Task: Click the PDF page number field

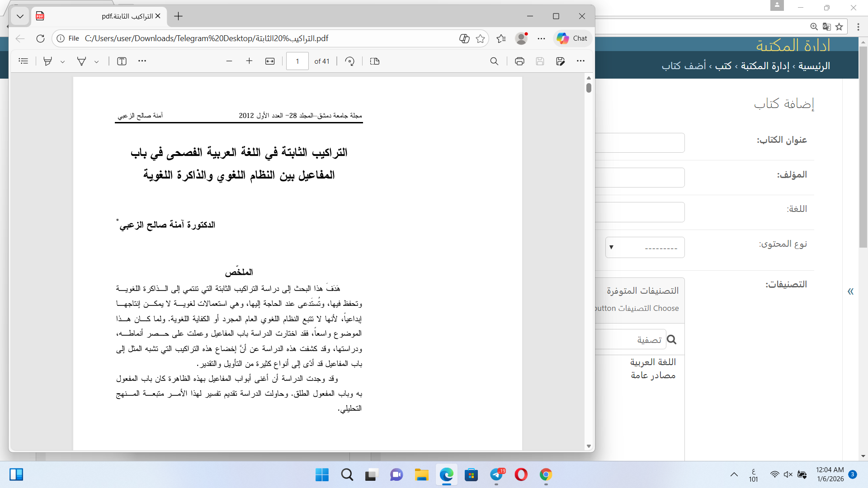Action: coord(297,61)
